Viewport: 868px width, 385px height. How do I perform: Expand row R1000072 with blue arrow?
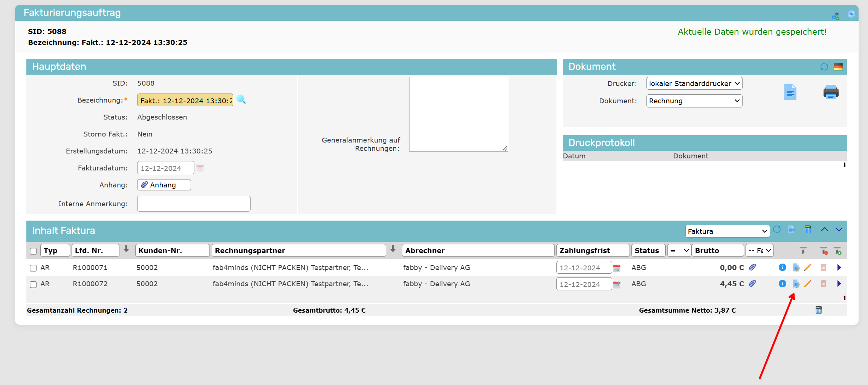pyautogui.click(x=839, y=284)
